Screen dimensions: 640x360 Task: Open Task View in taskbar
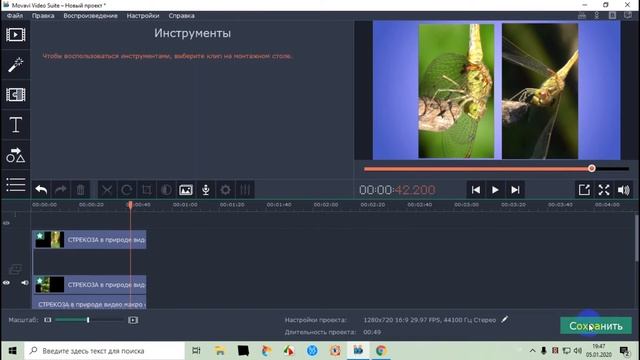click(x=196, y=351)
